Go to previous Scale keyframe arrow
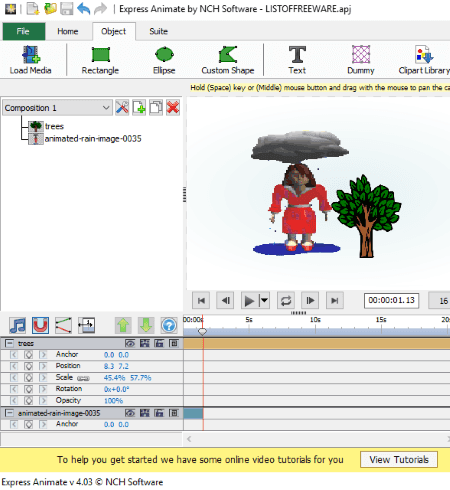This screenshot has height=490, width=450. pyautogui.click(x=14, y=378)
